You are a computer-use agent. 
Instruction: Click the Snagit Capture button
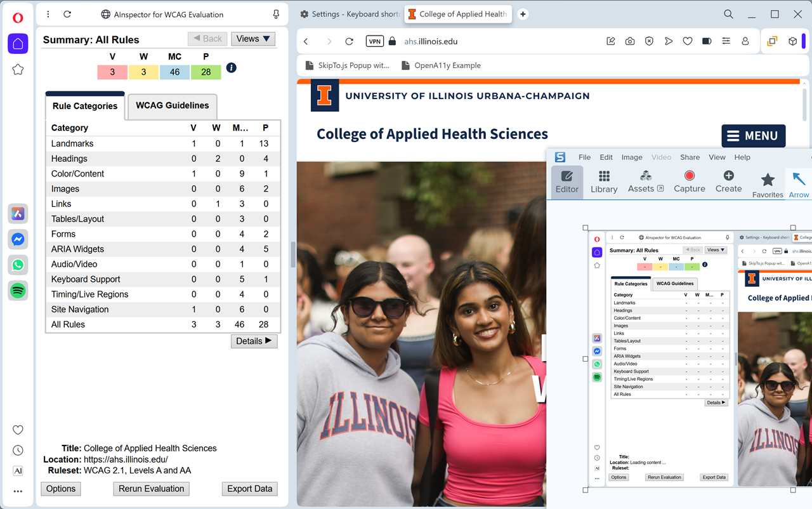coord(689,182)
